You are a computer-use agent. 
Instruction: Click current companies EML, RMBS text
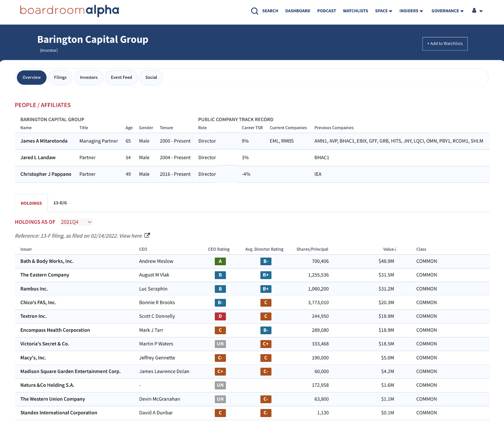(282, 141)
